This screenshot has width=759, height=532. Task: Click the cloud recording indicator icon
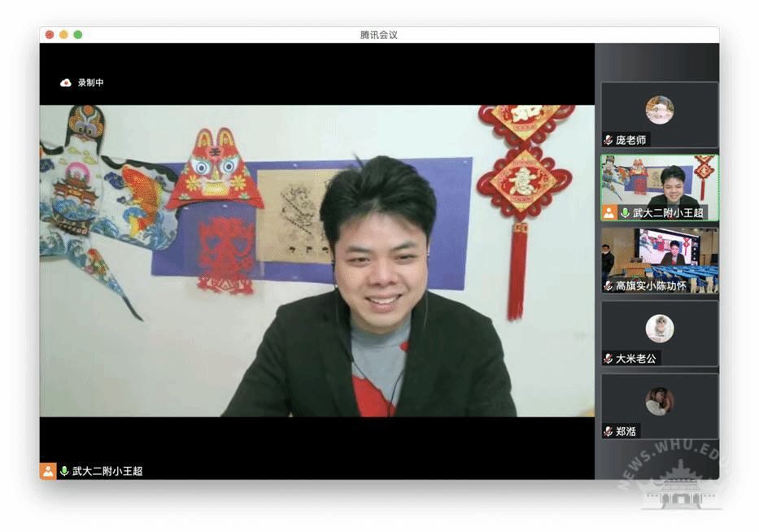pyautogui.click(x=66, y=83)
